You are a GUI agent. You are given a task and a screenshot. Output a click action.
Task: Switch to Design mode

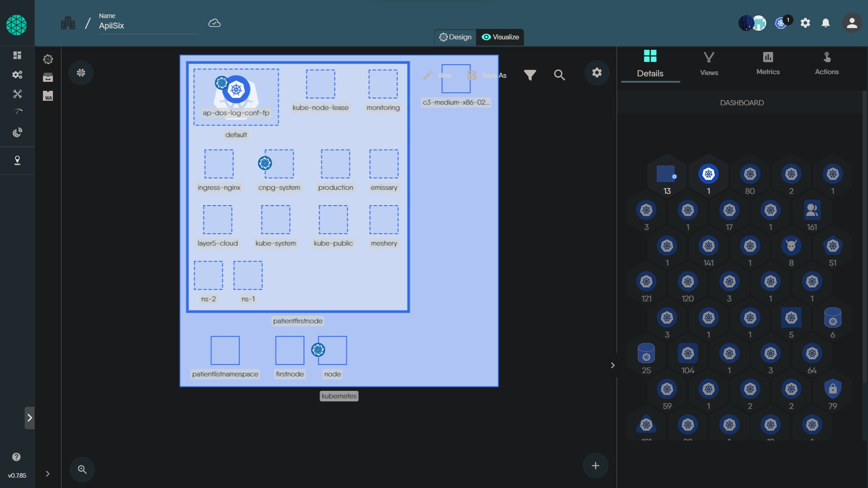coord(455,37)
